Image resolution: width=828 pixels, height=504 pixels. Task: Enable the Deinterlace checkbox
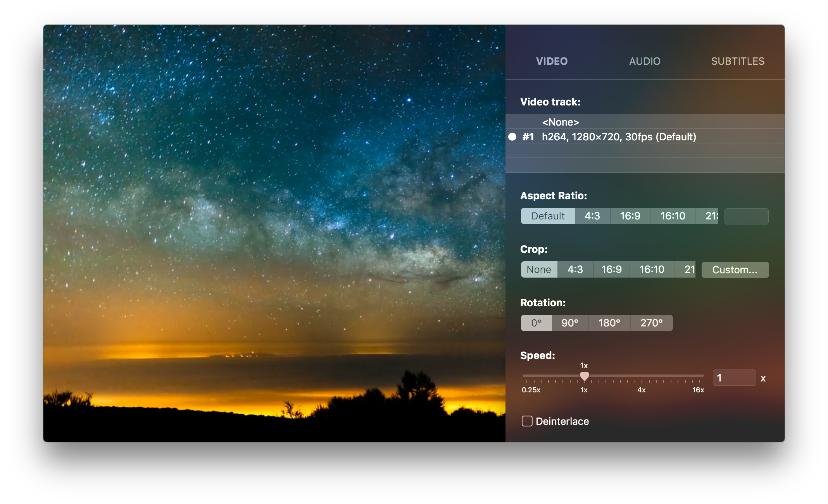(527, 421)
